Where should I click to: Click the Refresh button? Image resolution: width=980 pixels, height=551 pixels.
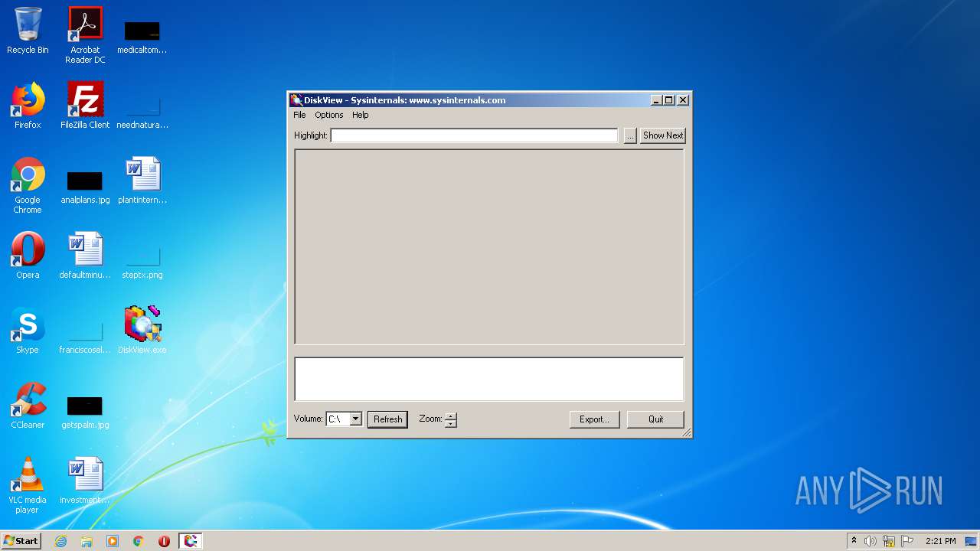(387, 419)
